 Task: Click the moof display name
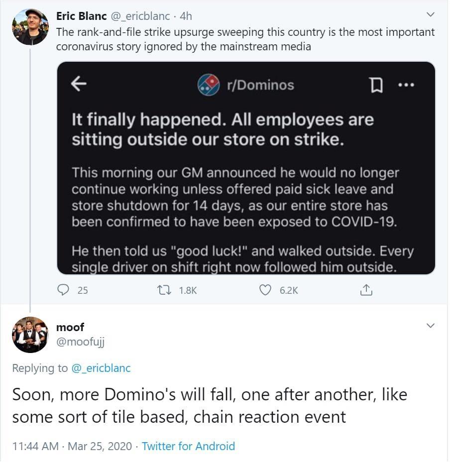click(x=70, y=327)
